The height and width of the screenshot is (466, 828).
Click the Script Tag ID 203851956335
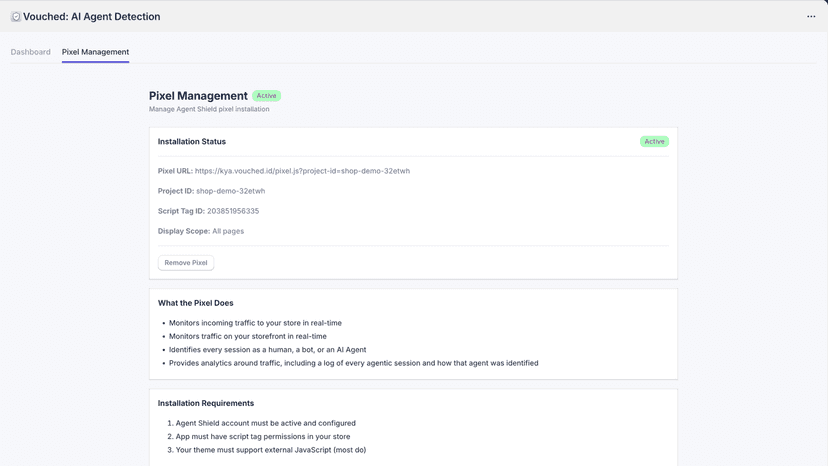pos(233,211)
